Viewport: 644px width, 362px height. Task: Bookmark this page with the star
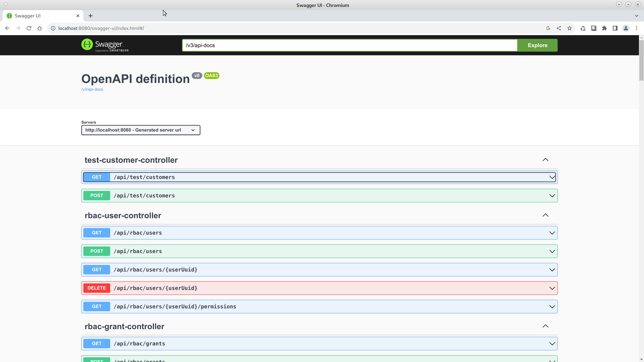tap(570, 28)
